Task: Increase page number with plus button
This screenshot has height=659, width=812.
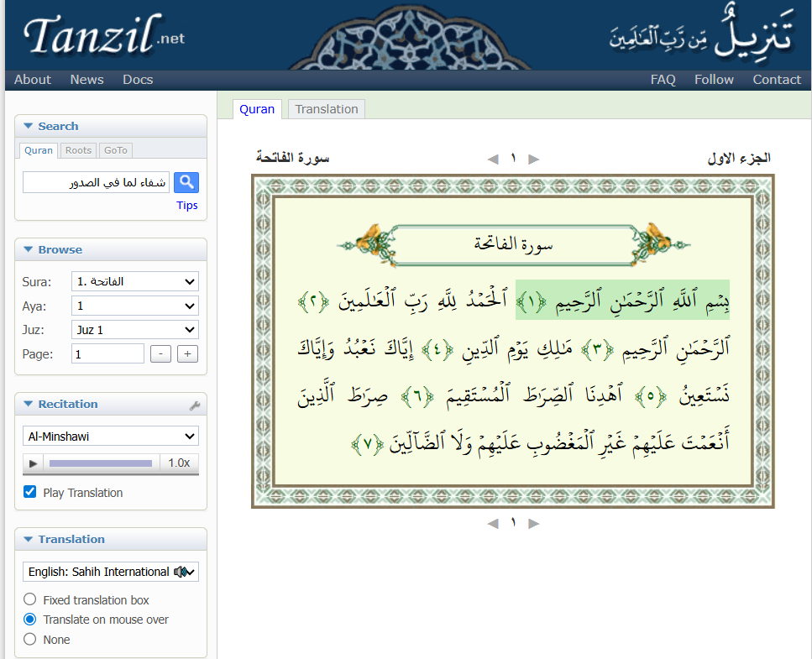Action: [x=187, y=354]
